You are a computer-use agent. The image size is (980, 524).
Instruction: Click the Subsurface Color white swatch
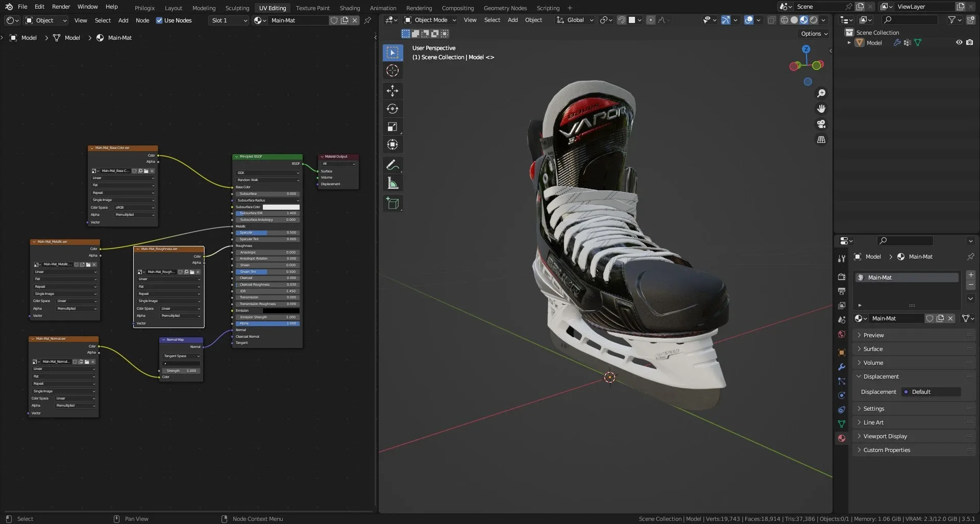281,207
